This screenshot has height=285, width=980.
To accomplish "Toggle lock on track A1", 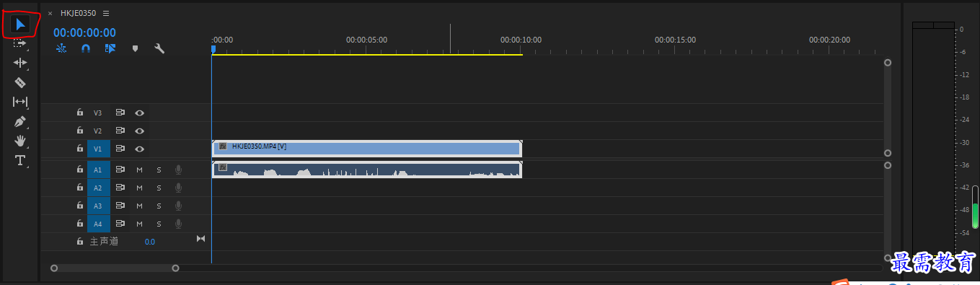I will click(80, 170).
